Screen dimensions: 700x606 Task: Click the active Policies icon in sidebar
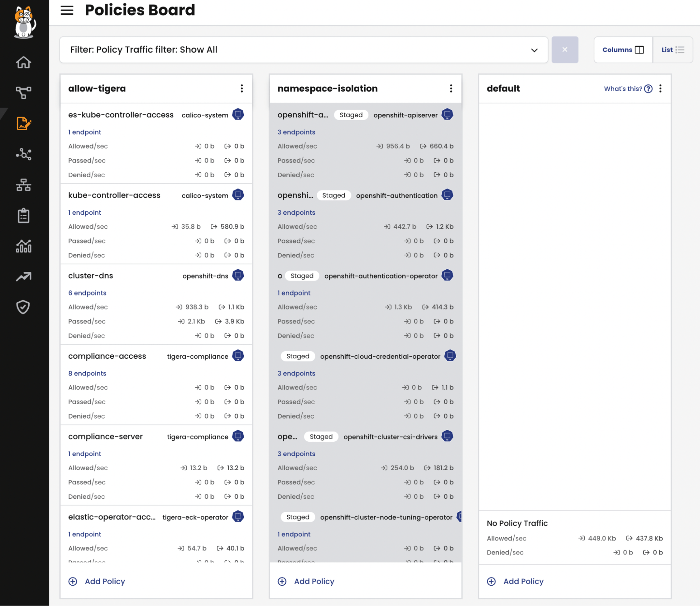[23, 123]
